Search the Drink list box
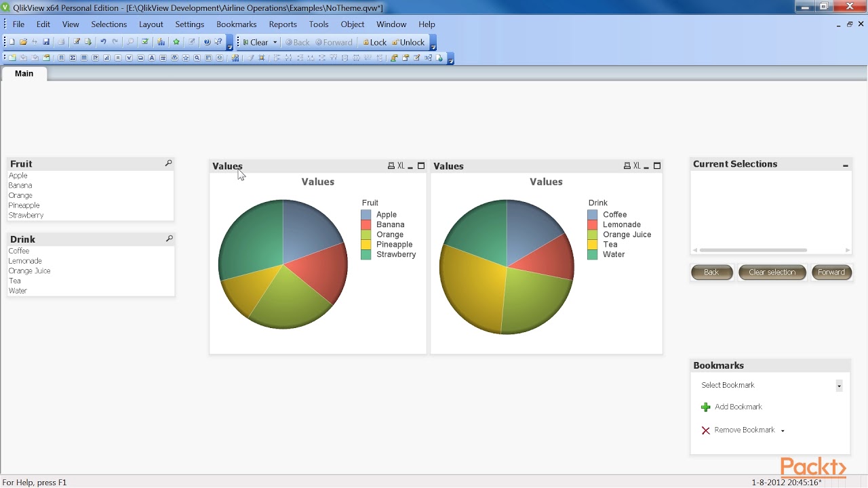Image resolution: width=868 pixels, height=488 pixels. click(169, 239)
